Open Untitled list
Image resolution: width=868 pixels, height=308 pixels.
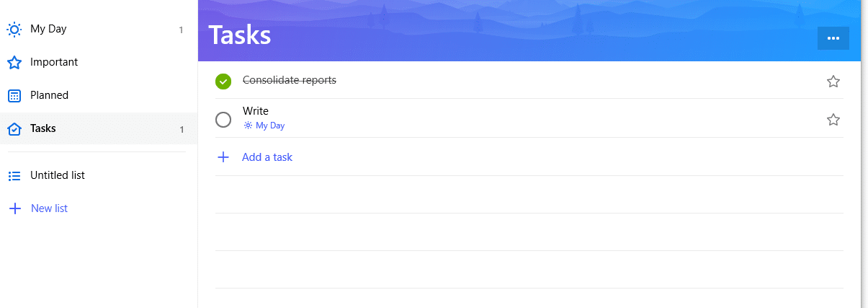(x=99, y=175)
